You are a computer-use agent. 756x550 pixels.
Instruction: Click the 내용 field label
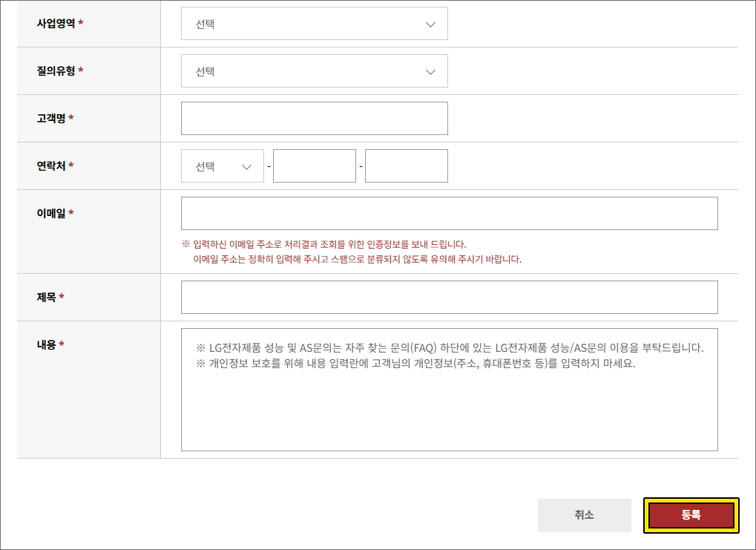pyautogui.click(x=47, y=345)
